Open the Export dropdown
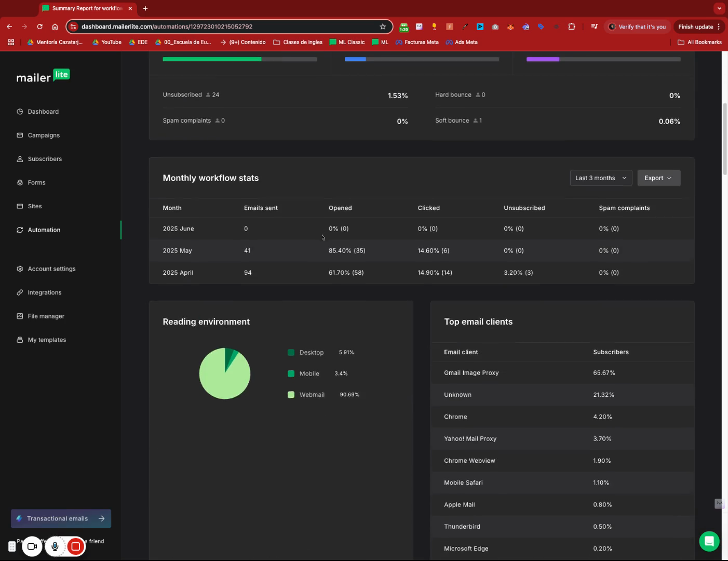This screenshot has width=728, height=561. [x=658, y=178]
